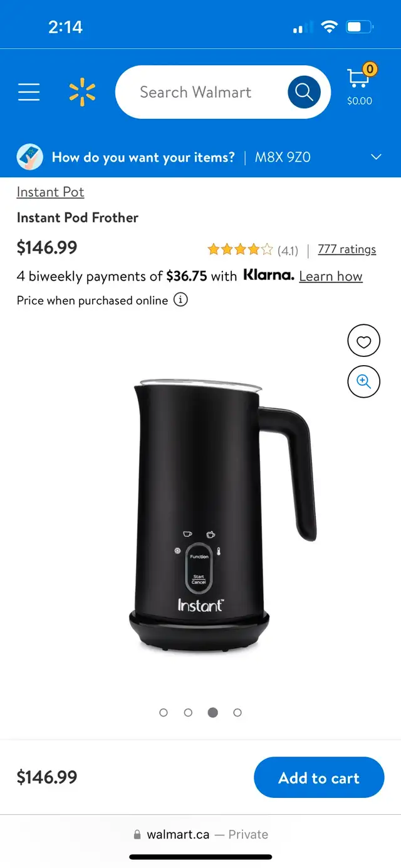
Task: Click the magnifier search button
Action: [x=304, y=92]
